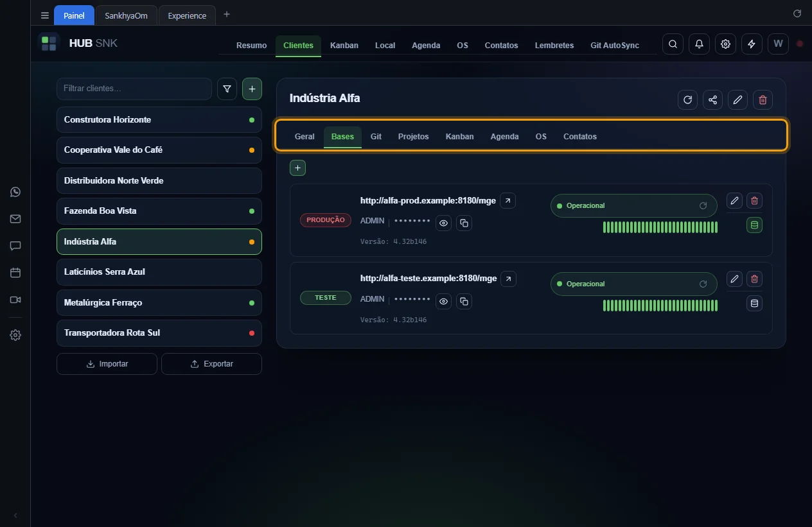
Task: Copy the PRODUÇÃO base password
Action: (x=464, y=223)
